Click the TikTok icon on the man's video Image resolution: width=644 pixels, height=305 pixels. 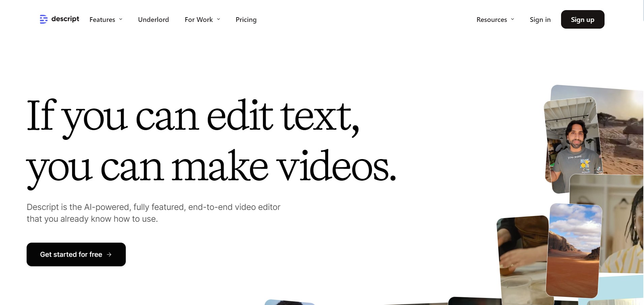(598, 169)
